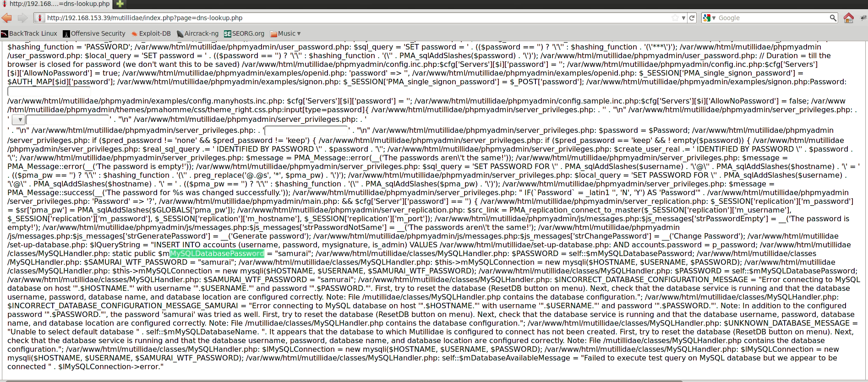Reload the page using the refresh icon
Viewport: 868px width, 382px height.
tap(692, 18)
